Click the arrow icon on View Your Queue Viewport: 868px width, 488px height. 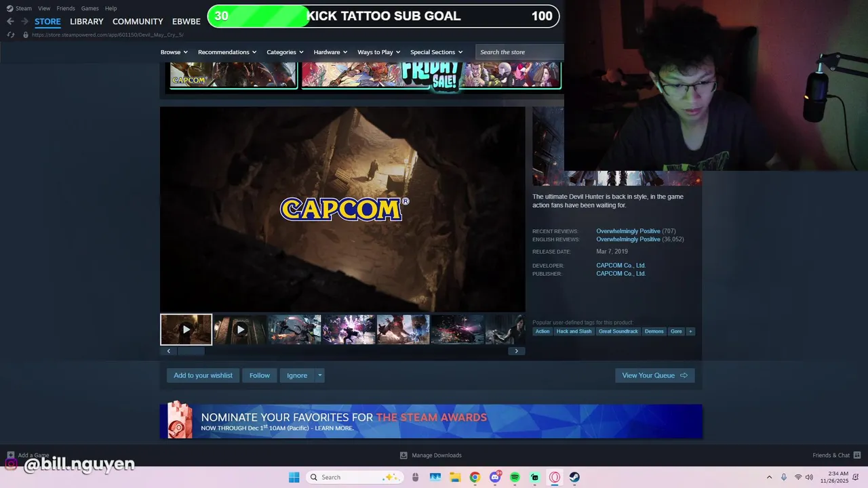(x=684, y=375)
